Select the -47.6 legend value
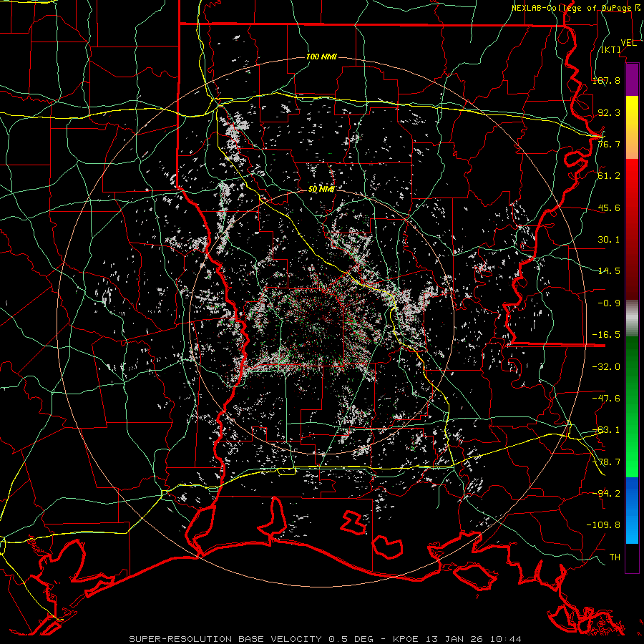The width and height of the screenshot is (644, 644). [606, 399]
